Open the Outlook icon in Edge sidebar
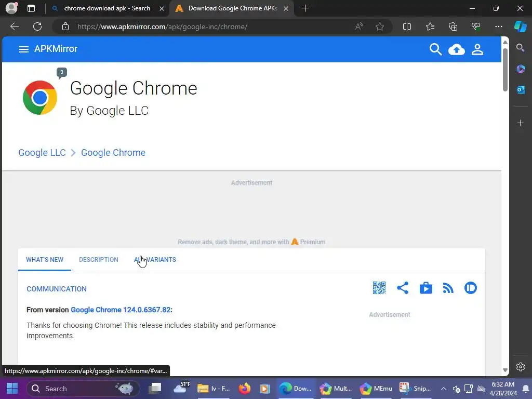Viewport: 532px width, 399px height. (x=521, y=89)
